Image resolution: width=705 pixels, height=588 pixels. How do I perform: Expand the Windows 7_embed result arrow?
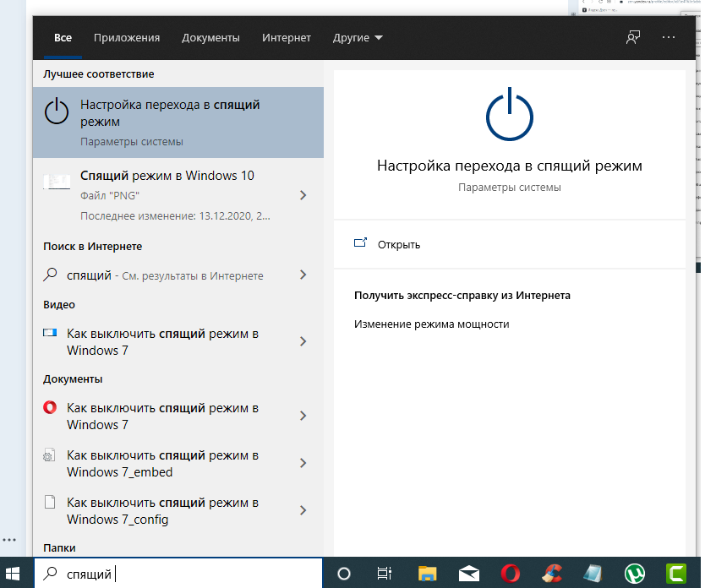[x=303, y=463]
